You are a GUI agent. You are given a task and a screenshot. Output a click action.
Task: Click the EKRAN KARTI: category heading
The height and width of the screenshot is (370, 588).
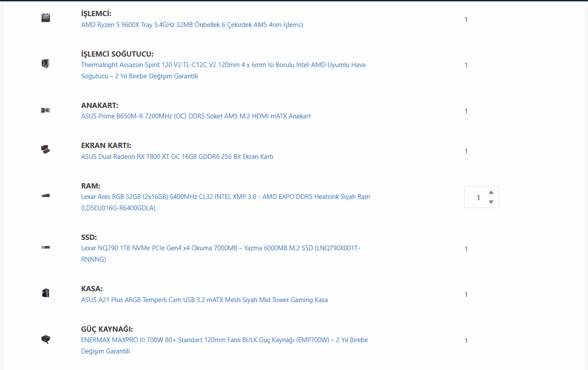pos(106,145)
